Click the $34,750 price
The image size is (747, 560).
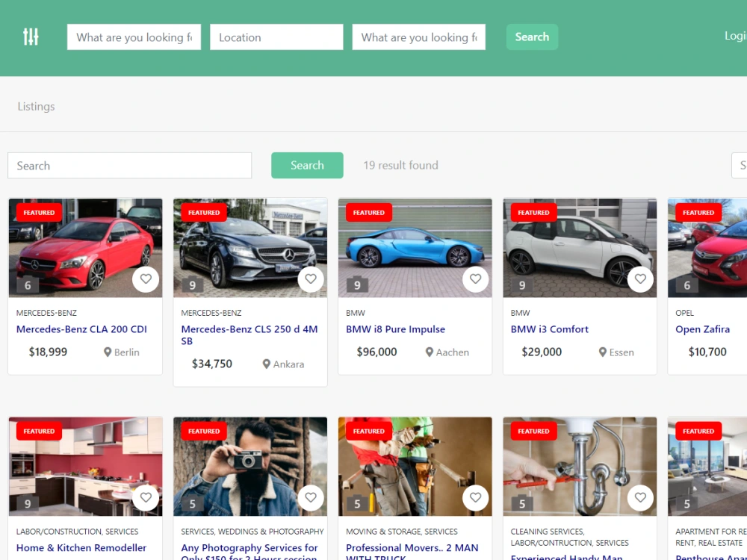point(212,364)
